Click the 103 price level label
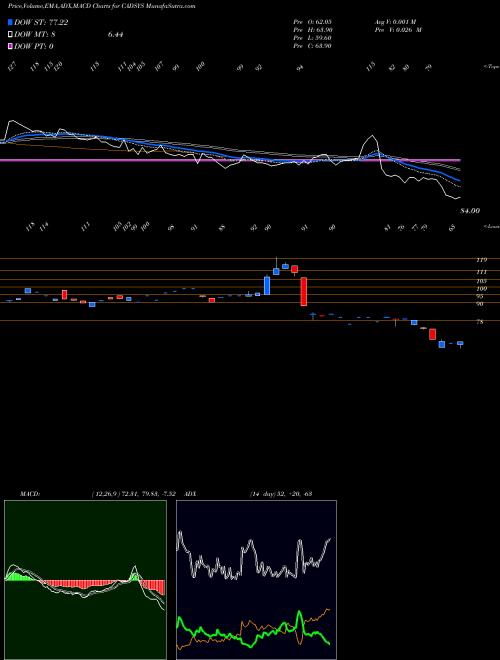Screen dimensions: 500x660 (x=481, y=281)
